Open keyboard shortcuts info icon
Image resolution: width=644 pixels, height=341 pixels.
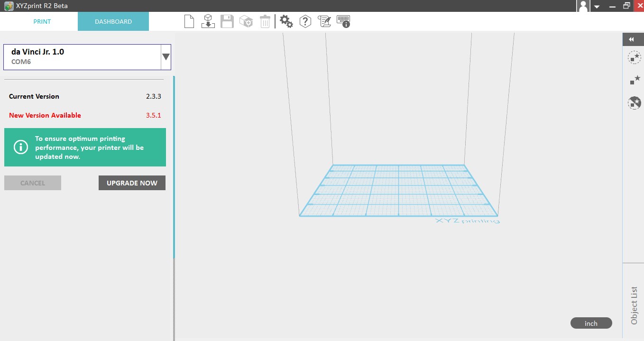tap(343, 21)
